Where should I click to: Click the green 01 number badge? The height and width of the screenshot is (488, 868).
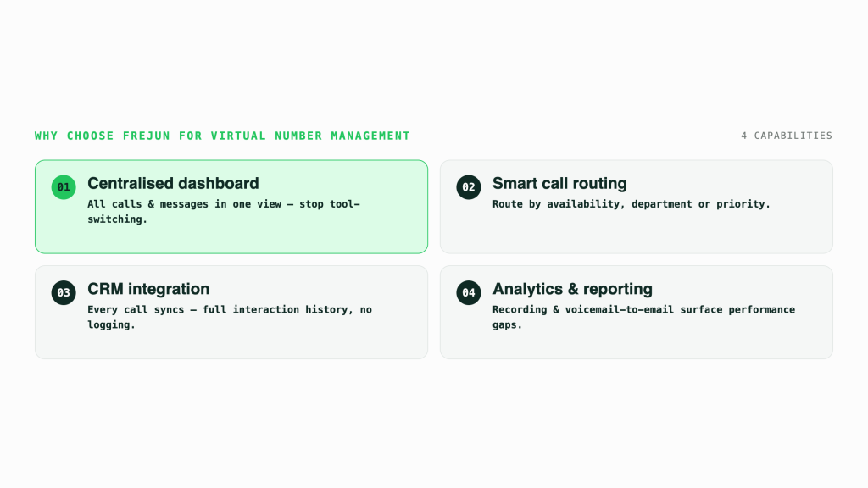[x=64, y=187]
